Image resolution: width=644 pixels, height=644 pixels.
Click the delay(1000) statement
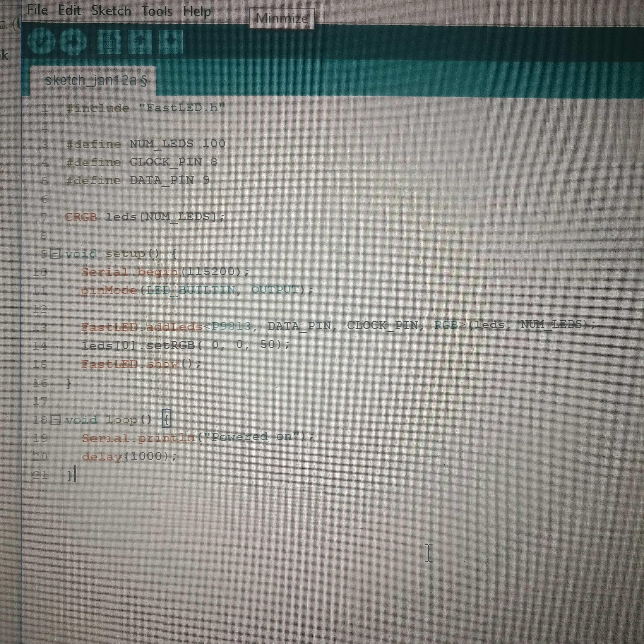[x=129, y=456]
